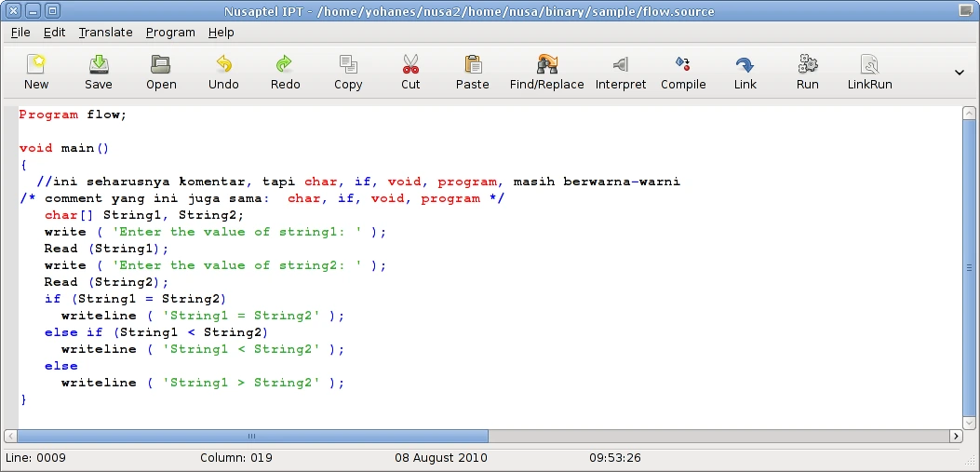
Task: Copy the selected text from the toolbar
Action: tap(348, 72)
